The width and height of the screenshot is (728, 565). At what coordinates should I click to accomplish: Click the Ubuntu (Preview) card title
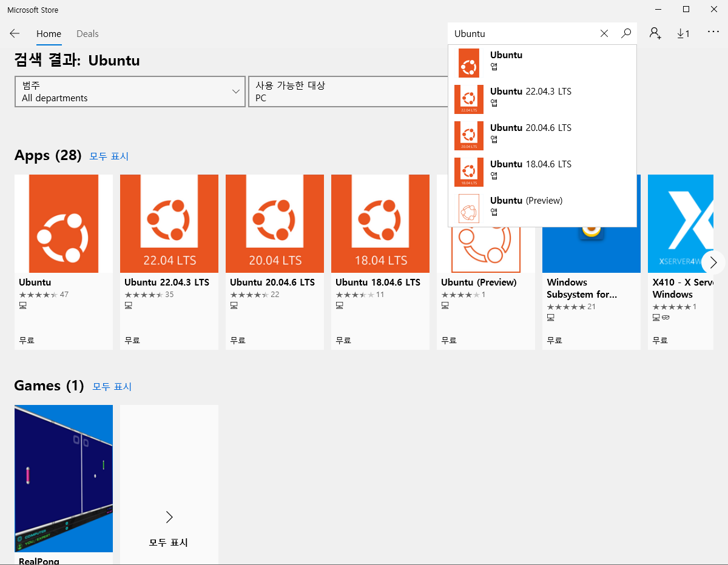click(479, 282)
